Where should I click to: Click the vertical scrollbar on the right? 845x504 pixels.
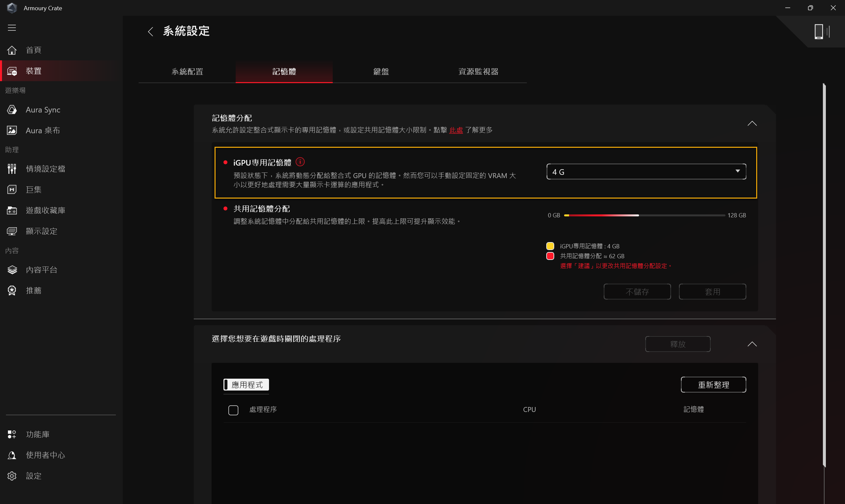click(x=824, y=275)
